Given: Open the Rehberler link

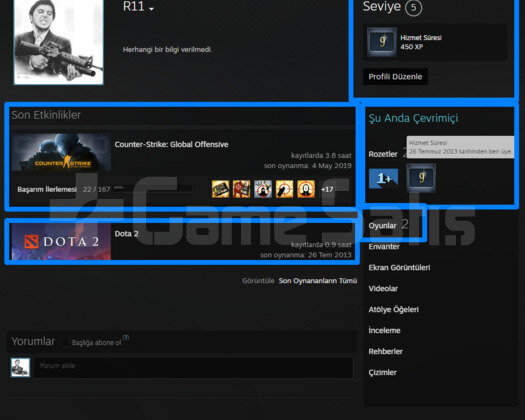Looking at the screenshot, I should tap(385, 352).
